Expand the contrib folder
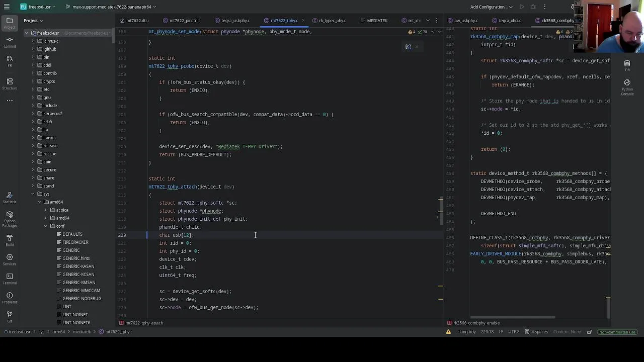 click(33, 73)
